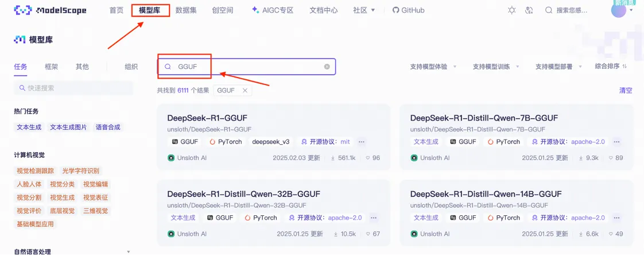Open the DeepSeek-R1-Distill-Qwen-32B-GGUF model title

tap(243, 194)
